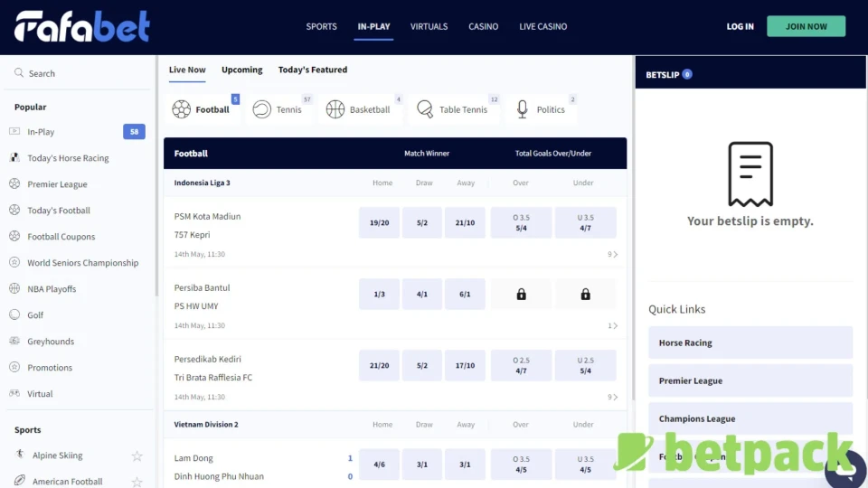The width and height of the screenshot is (868, 488).
Task: Open the Live Casino nav item
Action: click(543, 26)
